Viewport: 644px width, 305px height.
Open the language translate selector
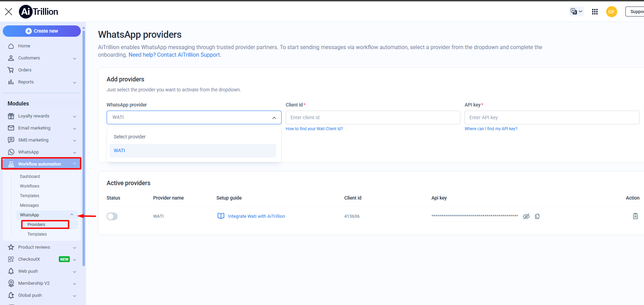coord(577,11)
